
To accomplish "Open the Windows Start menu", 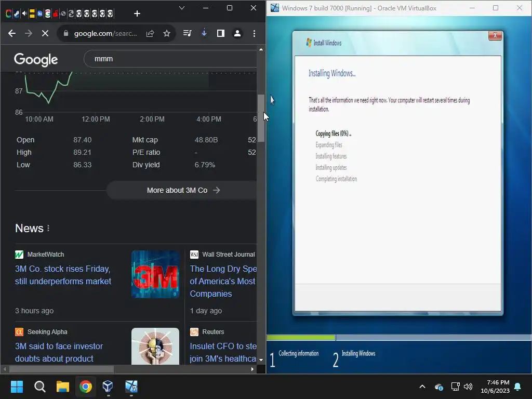I will 17,387.
